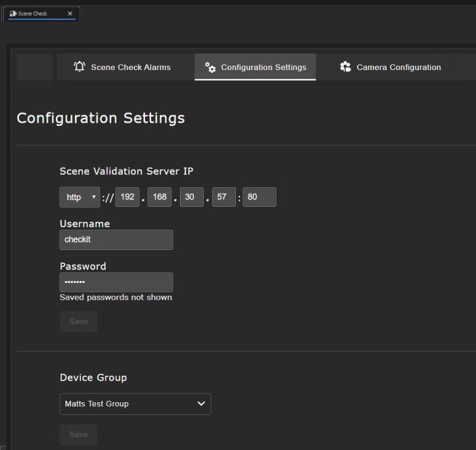Screen dimensions: 476x450
Task: Focus the IP octet field containing 57
Action: pyautogui.click(x=224, y=197)
